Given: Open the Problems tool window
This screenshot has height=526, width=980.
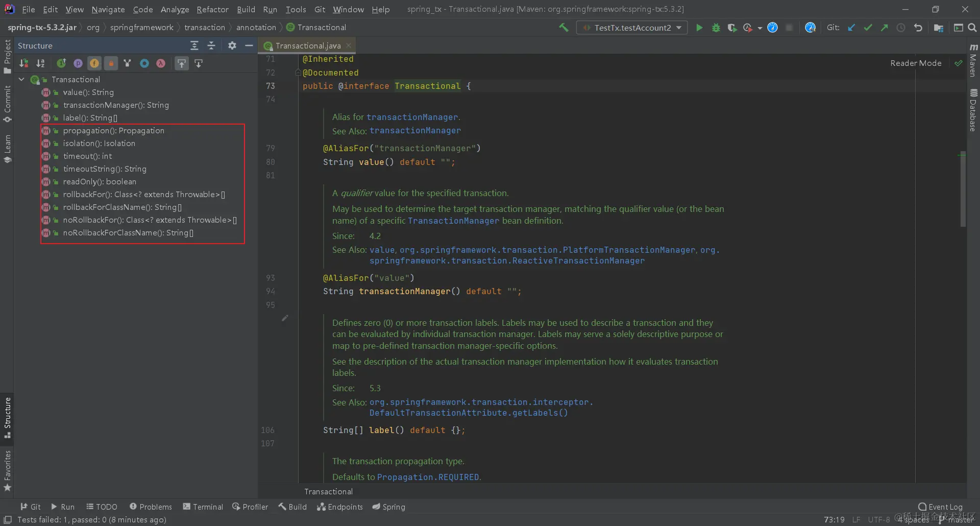Looking at the screenshot, I should pos(151,507).
